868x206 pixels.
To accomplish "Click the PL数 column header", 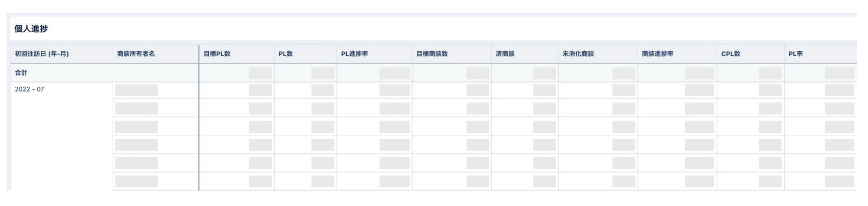I will [286, 54].
